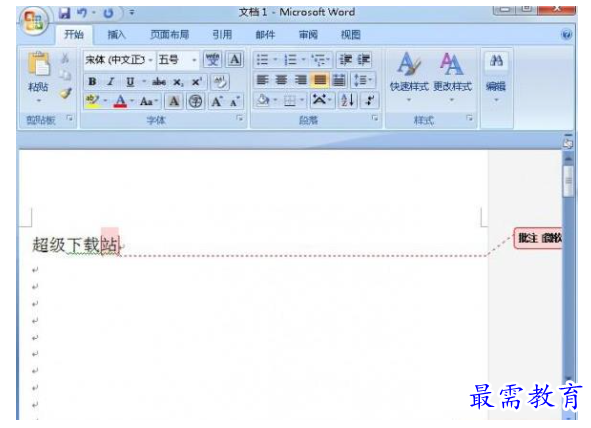The height and width of the screenshot is (428, 591).
Task: Open highlight color dropdown arrow
Action: tap(105, 101)
